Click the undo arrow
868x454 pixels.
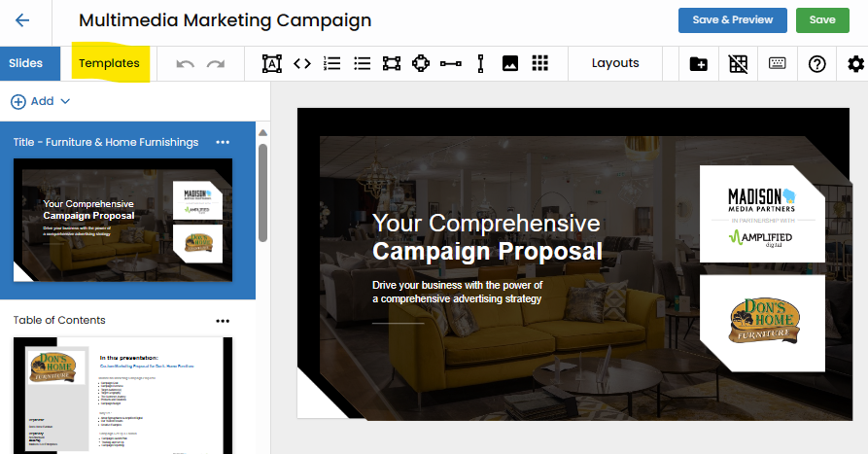tap(185, 64)
